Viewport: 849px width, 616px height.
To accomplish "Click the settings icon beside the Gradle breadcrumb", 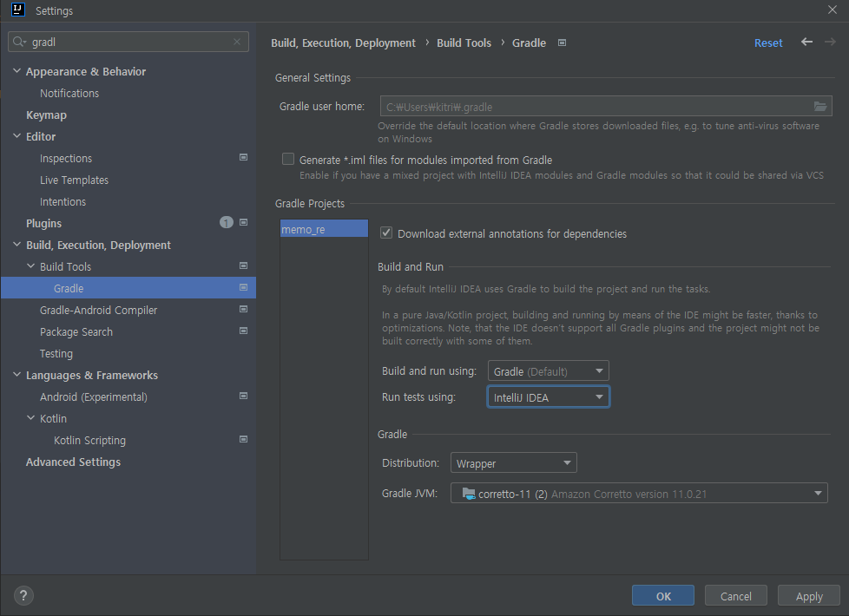I will coord(561,42).
